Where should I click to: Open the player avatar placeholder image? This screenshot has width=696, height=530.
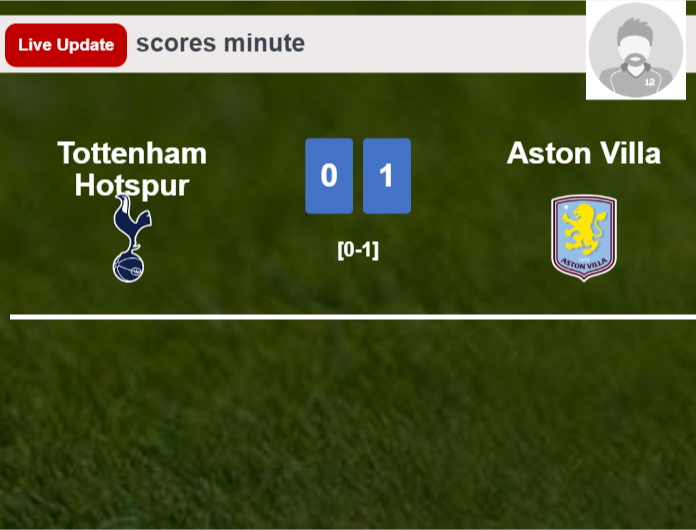pyautogui.click(x=636, y=50)
